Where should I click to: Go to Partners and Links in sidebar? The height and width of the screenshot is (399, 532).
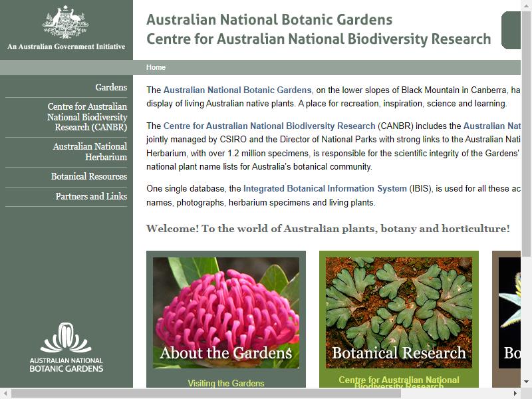pyautogui.click(x=91, y=196)
